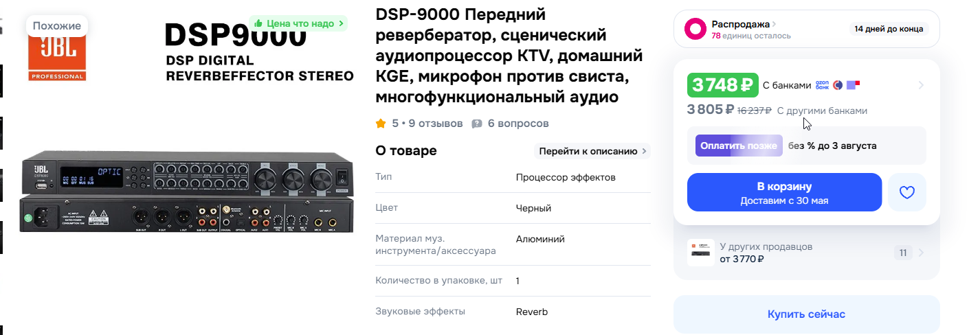Click 'Процессор эффектов' type value
This screenshot has height=335, width=980.
566,177
